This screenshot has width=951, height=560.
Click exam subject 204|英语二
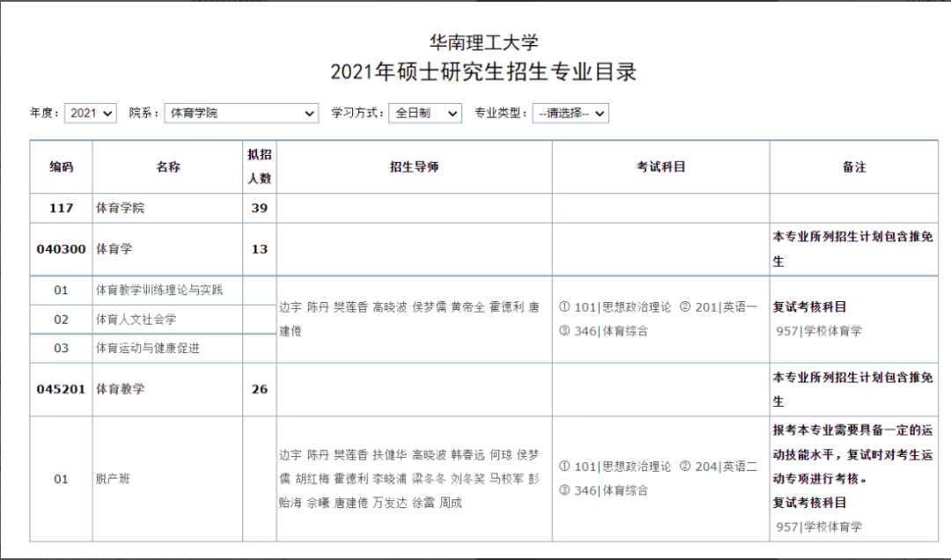click(726, 467)
